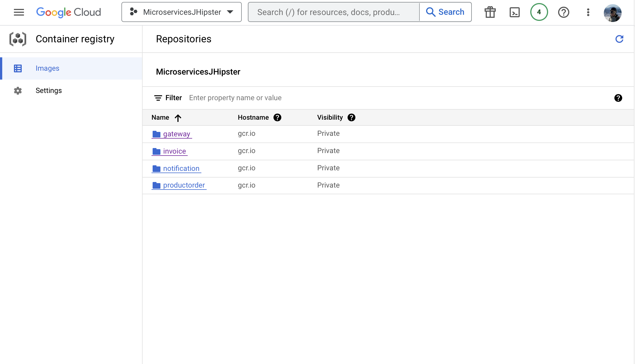This screenshot has height=364, width=635.
Task: Select Settings in the sidebar
Action: click(x=48, y=90)
